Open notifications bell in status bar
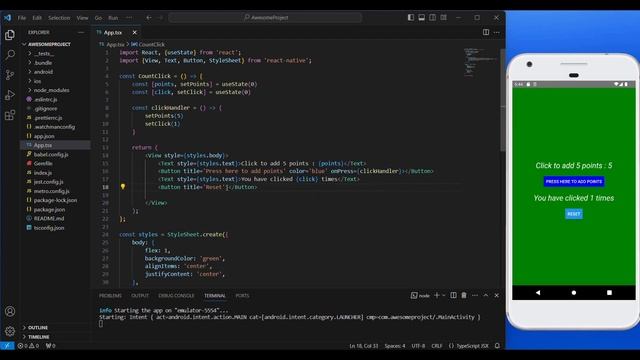This screenshot has width=640, height=360. pyautogui.click(x=497, y=346)
